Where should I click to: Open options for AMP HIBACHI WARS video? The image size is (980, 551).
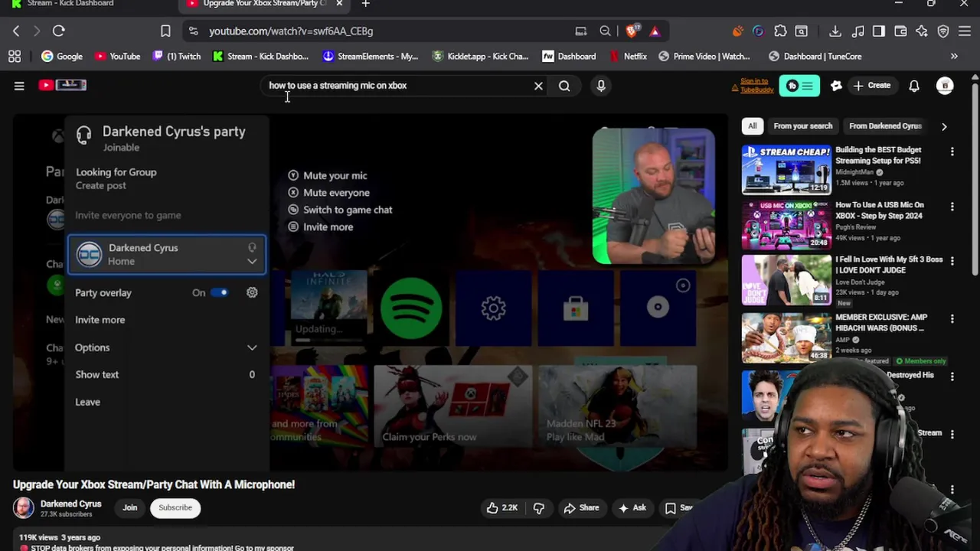[x=952, y=318]
